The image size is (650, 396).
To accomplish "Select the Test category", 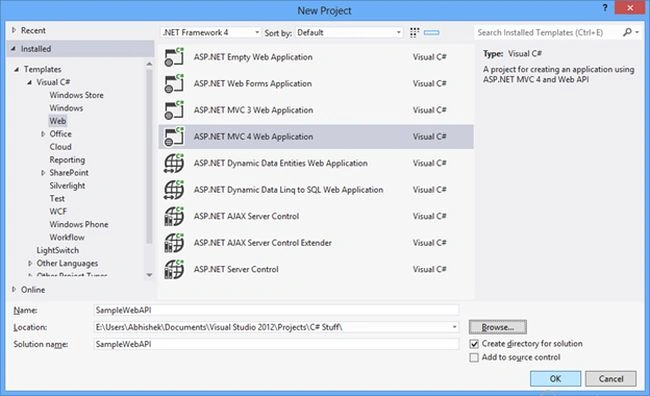I will 57,199.
